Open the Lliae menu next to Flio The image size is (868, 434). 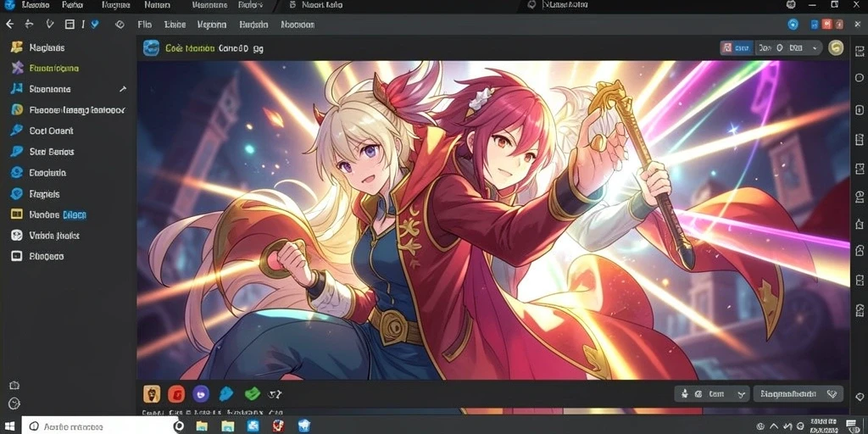[175, 25]
